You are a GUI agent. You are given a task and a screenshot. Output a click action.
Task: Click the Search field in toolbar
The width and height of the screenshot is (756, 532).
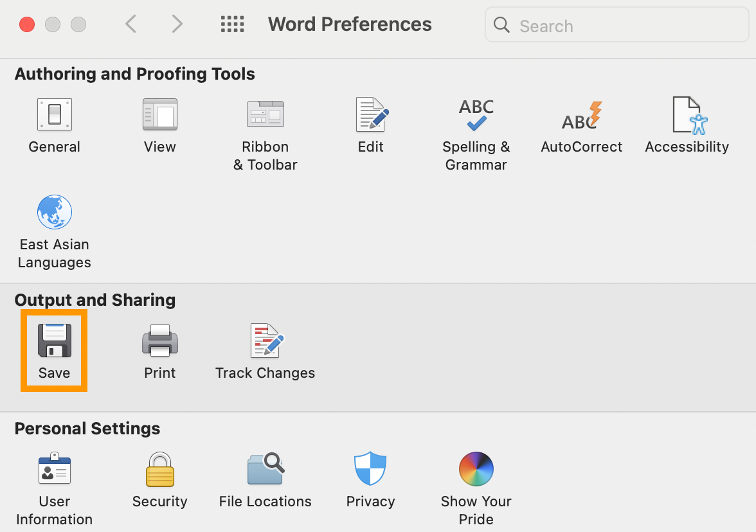pos(617,26)
